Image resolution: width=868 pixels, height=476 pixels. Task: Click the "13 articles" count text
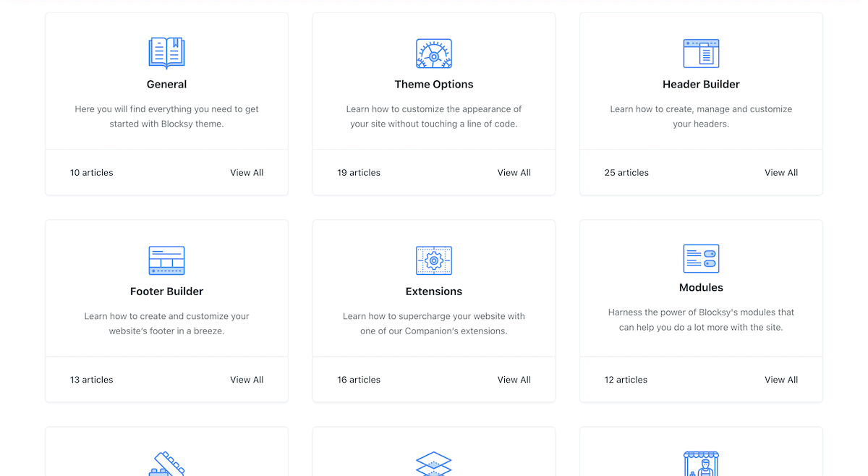[x=92, y=380]
